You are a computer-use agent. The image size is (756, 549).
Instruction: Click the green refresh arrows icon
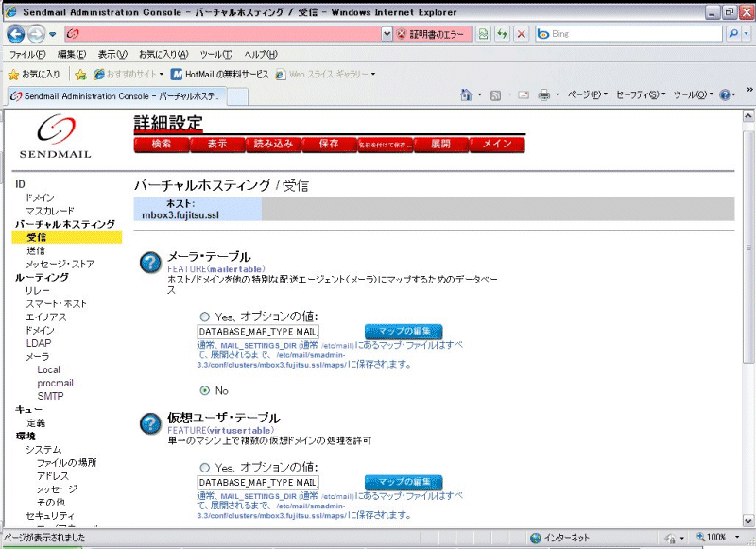tap(503, 34)
